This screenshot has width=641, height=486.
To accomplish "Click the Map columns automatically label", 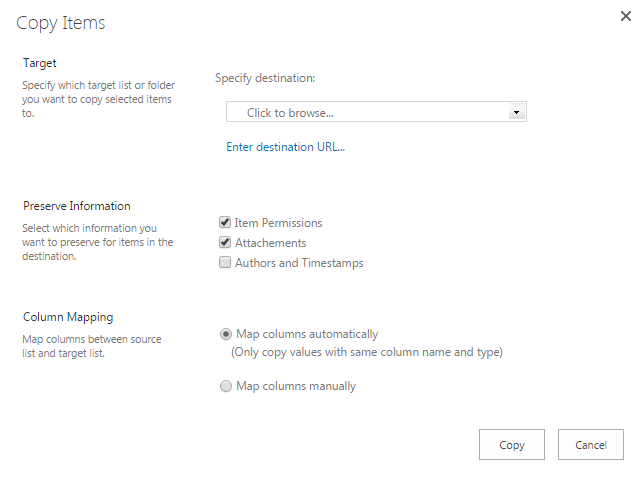I will [307, 334].
